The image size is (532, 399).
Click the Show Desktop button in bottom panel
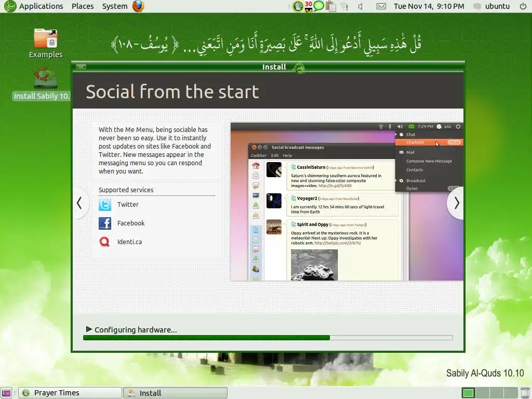6,393
